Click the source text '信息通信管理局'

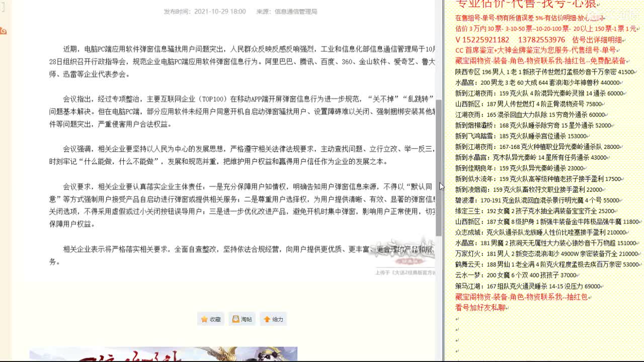tap(296, 12)
